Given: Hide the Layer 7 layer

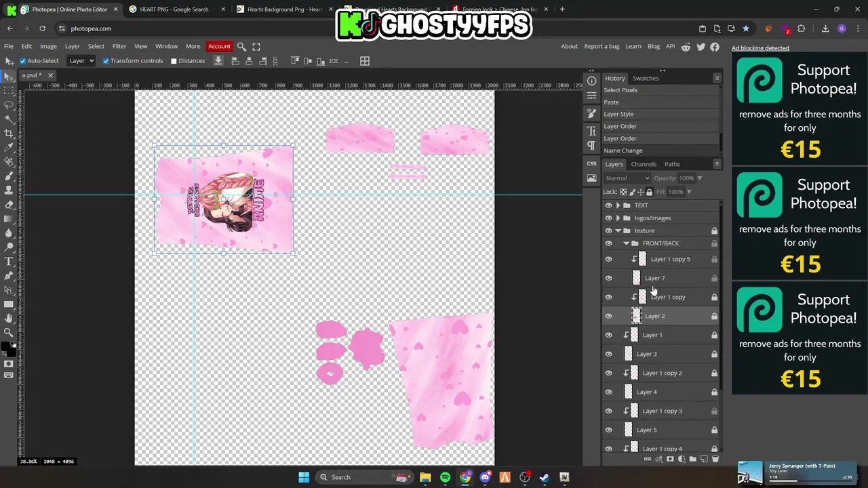Looking at the screenshot, I should (x=608, y=278).
